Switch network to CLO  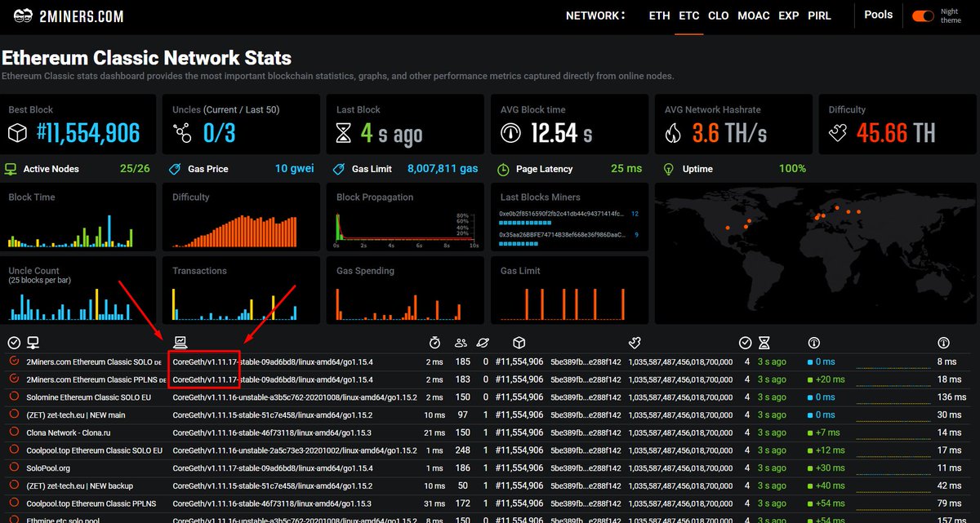coord(719,16)
